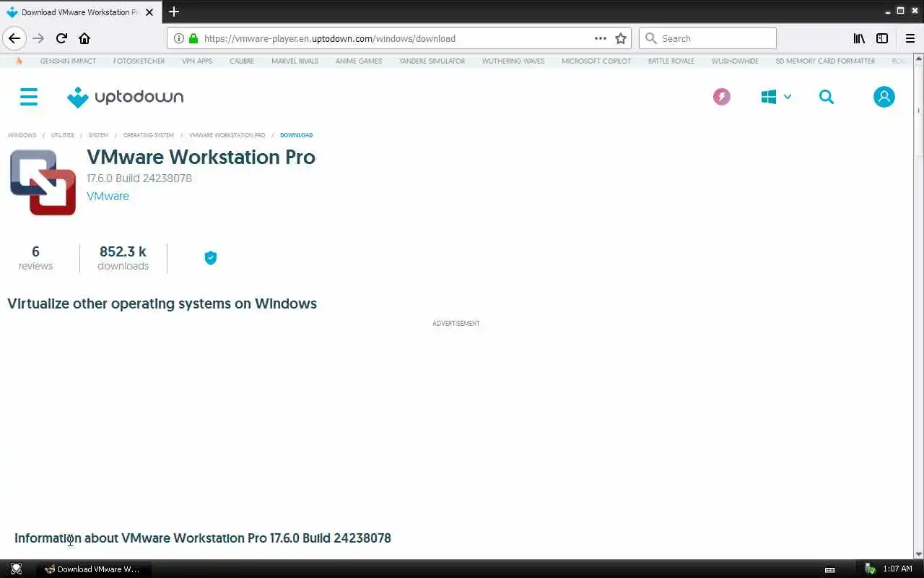Screen dimensions: 924x578
Task: Open the VPN APPS trending link
Action: coord(197,61)
